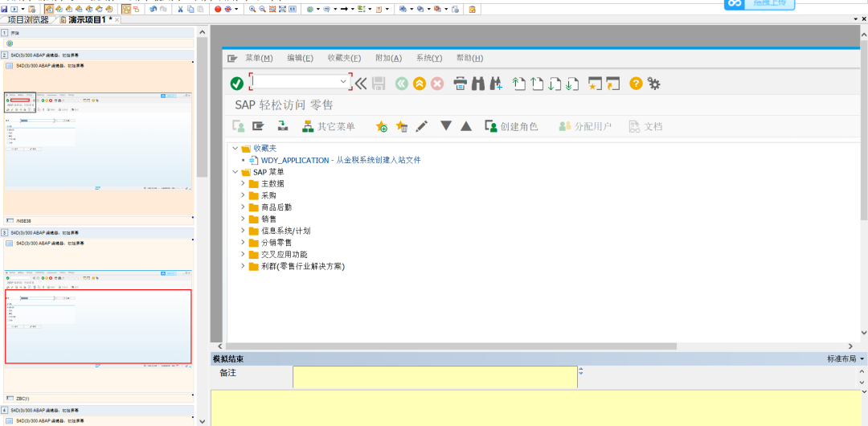
Task: Click the red Record circle toolbar icon
Action: click(218, 10)
